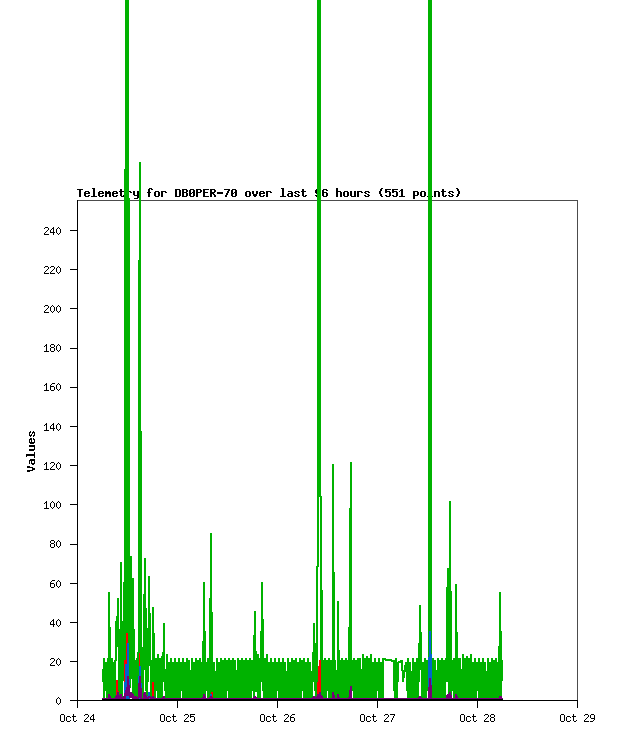The image size is (618, 741).
Task: Click the 160 y-axis tick label
Action: click(x=52, y=388)
